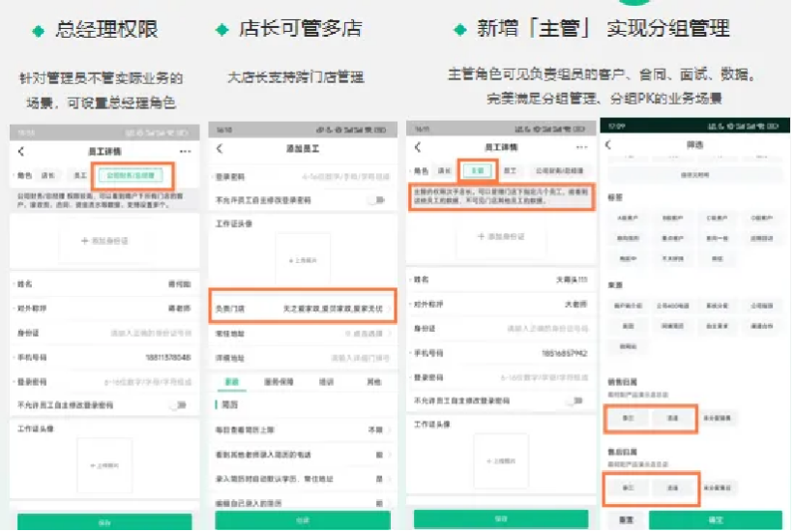Screen dimensions: 795x532
Task: Tap back arrow on first 员工详情 screen
Action: pyautogui.click(x=21, y=152)
